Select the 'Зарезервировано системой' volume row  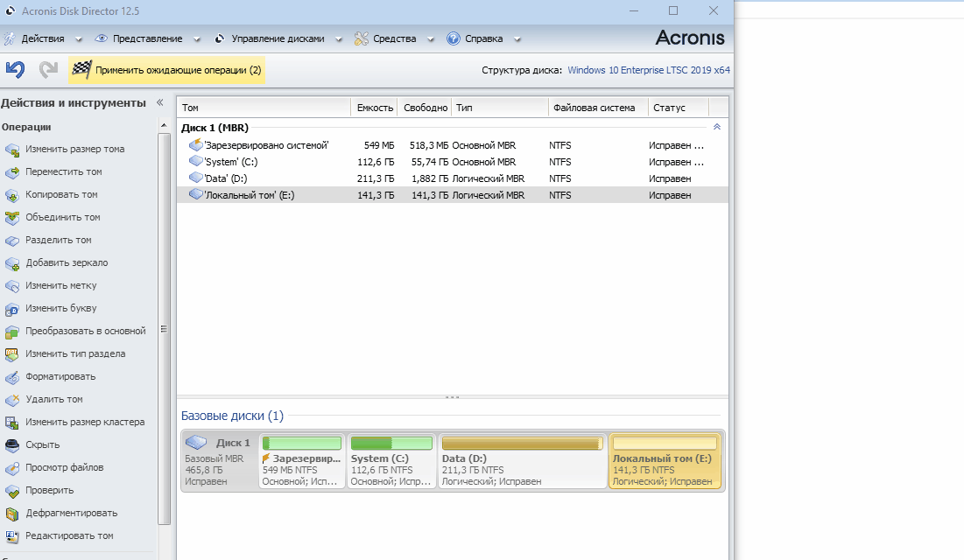click(x=453, y=145)
